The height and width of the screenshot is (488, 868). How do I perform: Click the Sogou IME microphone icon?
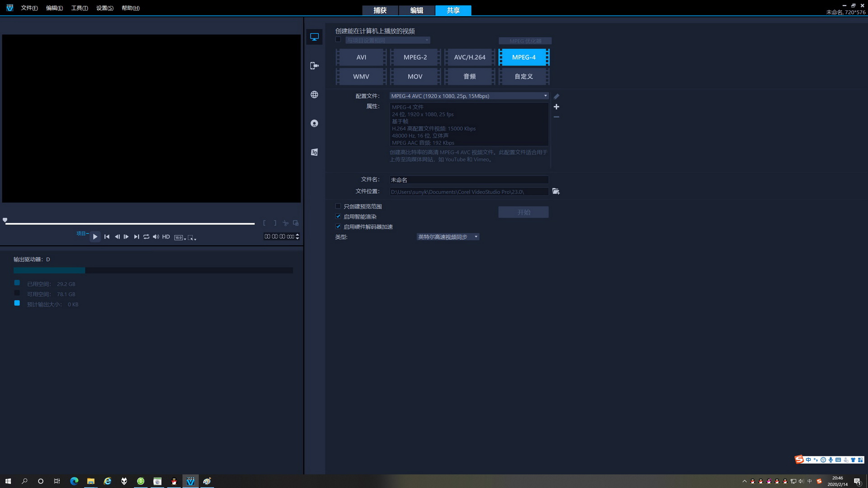pyautogui.click(x=830, y=460)
